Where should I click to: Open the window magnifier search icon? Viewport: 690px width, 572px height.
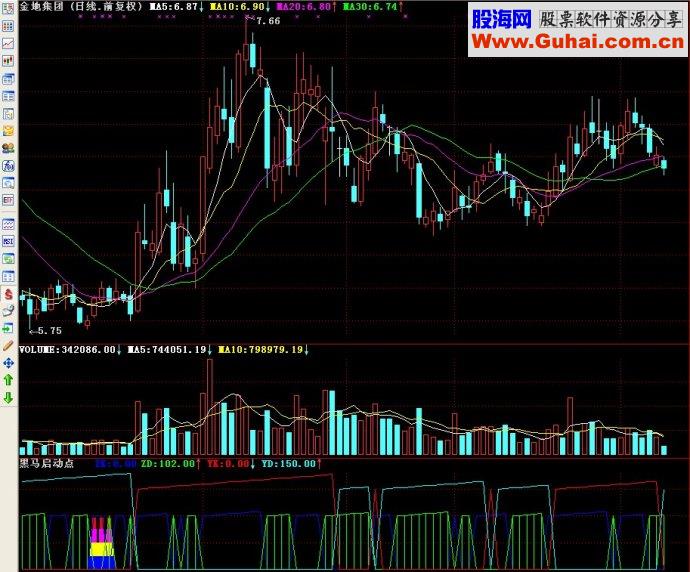(8, 183)
